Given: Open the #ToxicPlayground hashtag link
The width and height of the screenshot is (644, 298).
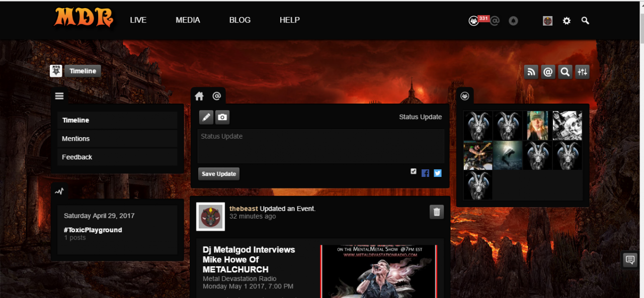Looking at the screenshot, I should coord(92,230).
